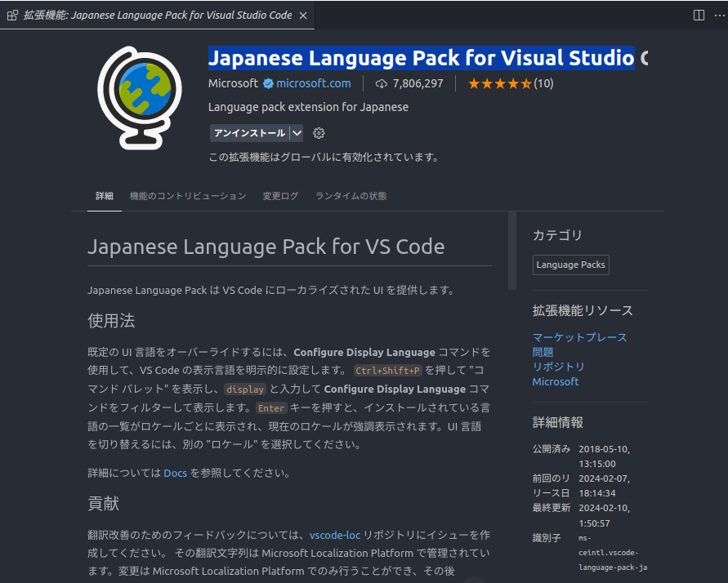
Task: Click the アンインストール button
Action: coord(250,133)
